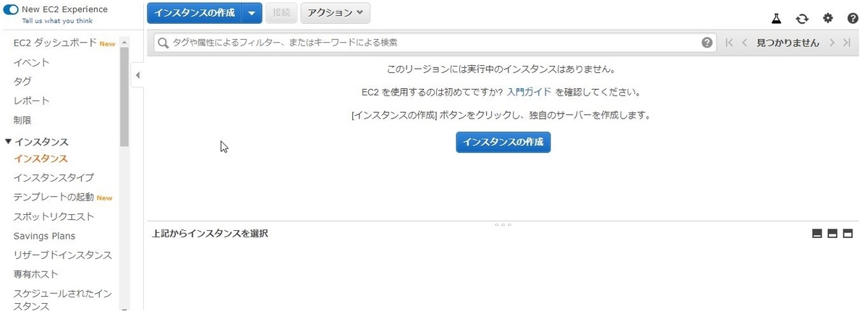Go to last page of results

click(x=846, y=43)
